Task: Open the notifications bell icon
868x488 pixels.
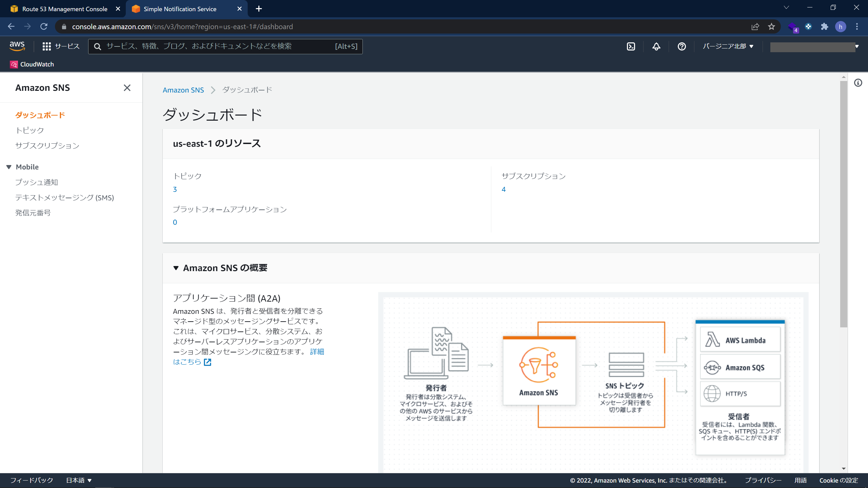Action: (x=656, y=46)
